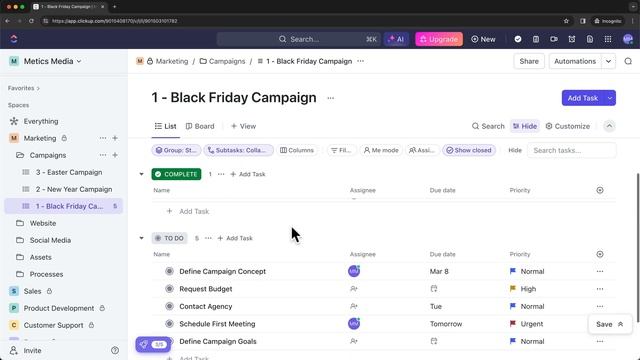Open the user profile avatar
The height and width of the screenshot is (360, 640).
pos(628,39)
